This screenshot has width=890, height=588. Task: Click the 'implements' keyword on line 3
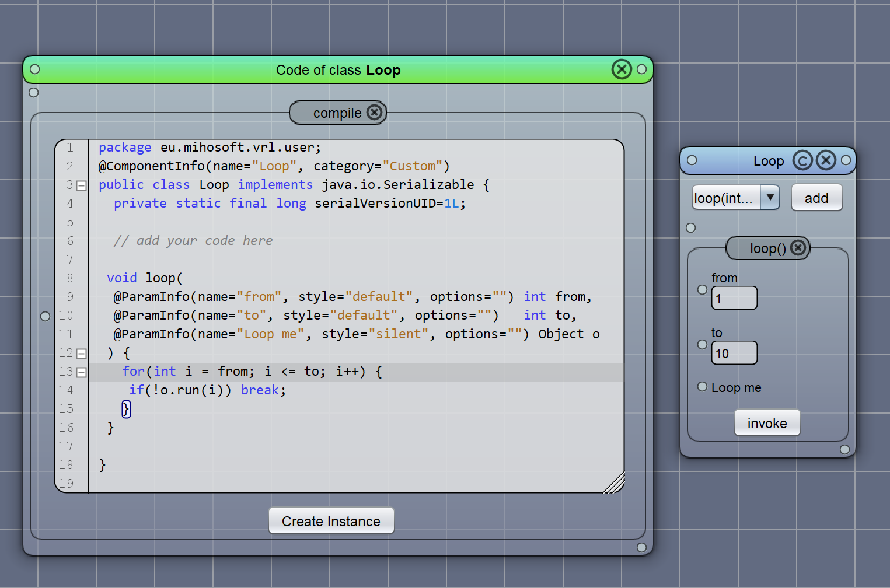(275, 184)
